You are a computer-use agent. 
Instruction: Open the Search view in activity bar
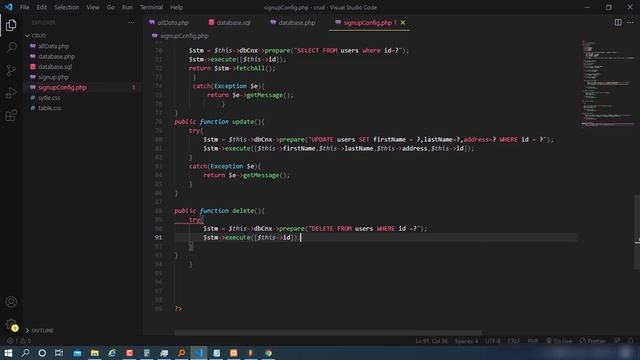click(x=11, y=47)
